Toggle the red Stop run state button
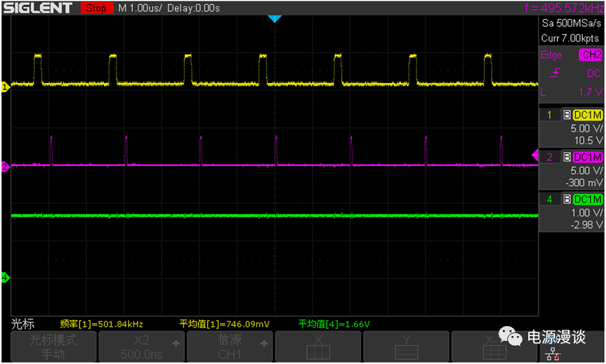606x364 pixels. point(95,8)
